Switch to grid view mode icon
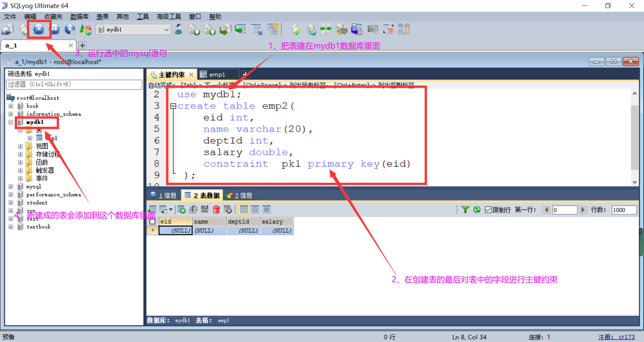The width and height of the screenshot is (644, 342). pos(244,210)
